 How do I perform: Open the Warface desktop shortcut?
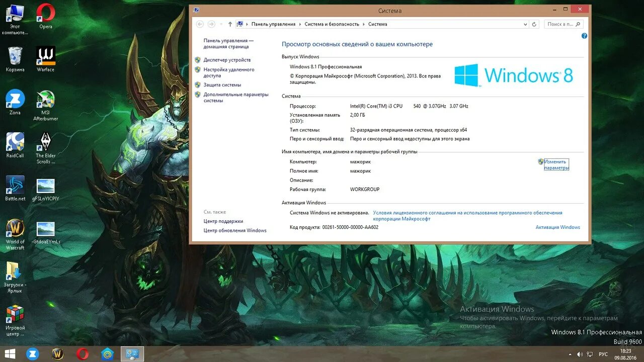pyautogui.click(x=46, y=59)
